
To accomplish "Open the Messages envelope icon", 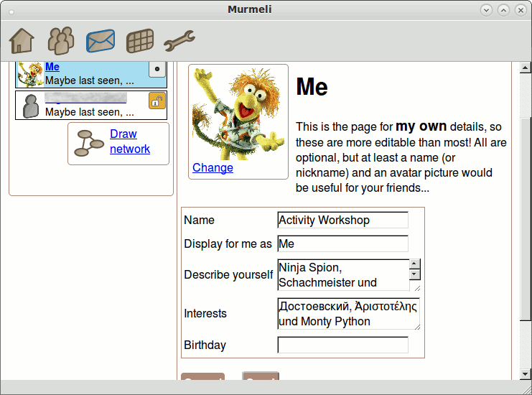I will (x=101, y=41).
